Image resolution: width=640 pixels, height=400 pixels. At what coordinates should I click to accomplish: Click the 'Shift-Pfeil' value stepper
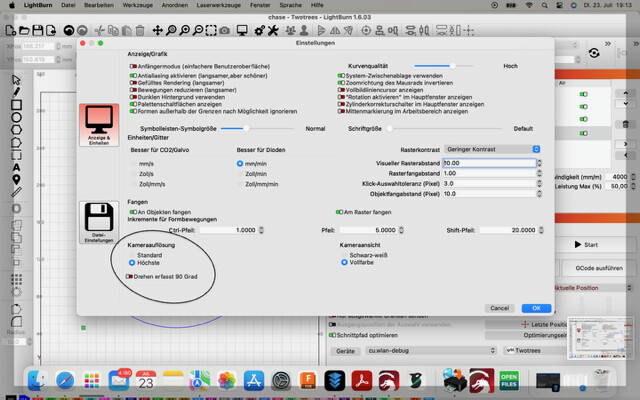pos(541,230)
